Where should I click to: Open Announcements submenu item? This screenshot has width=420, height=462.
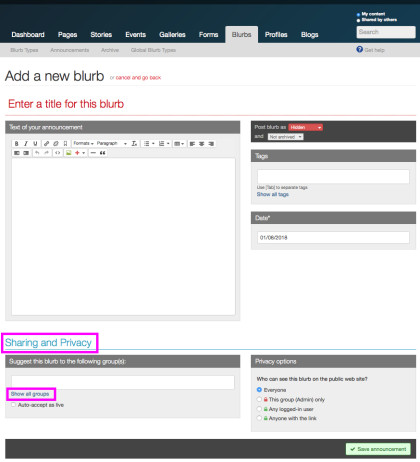click(70, 50)
